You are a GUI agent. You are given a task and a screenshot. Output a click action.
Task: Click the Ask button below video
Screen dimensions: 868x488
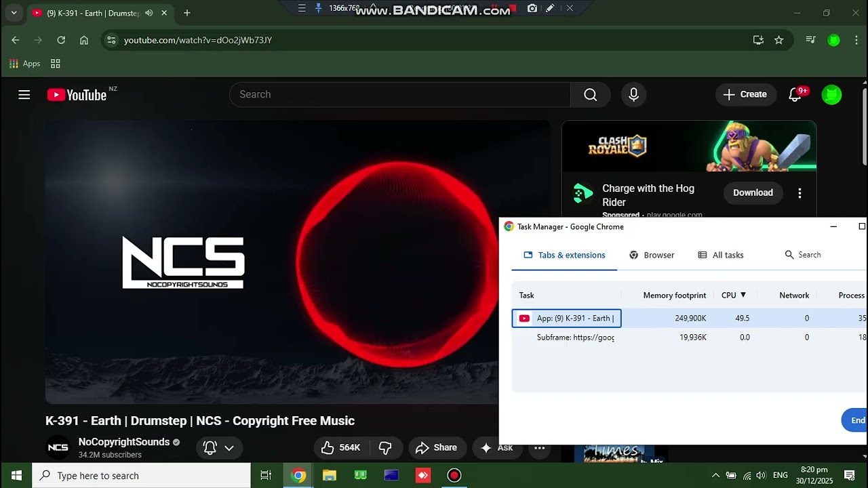click(496, 447)
